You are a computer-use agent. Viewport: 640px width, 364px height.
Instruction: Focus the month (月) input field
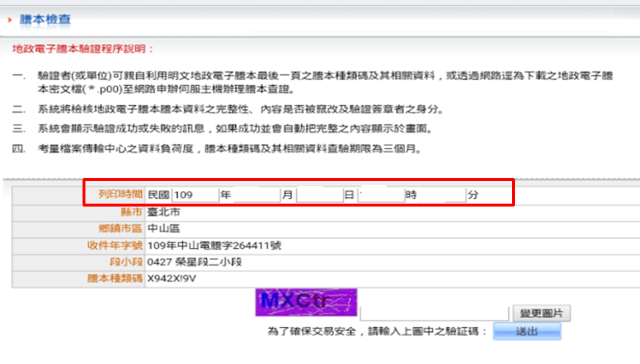(x=256, y=195)
